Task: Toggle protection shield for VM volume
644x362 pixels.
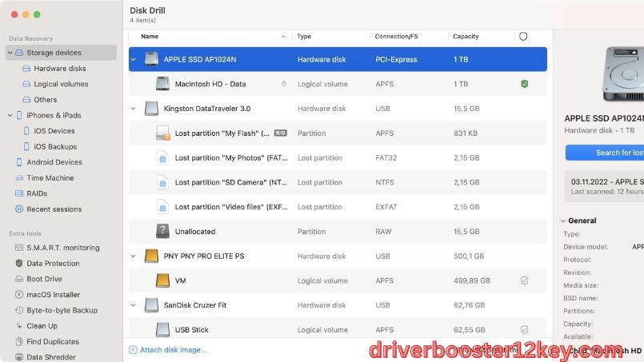Action: pos(525,280)
